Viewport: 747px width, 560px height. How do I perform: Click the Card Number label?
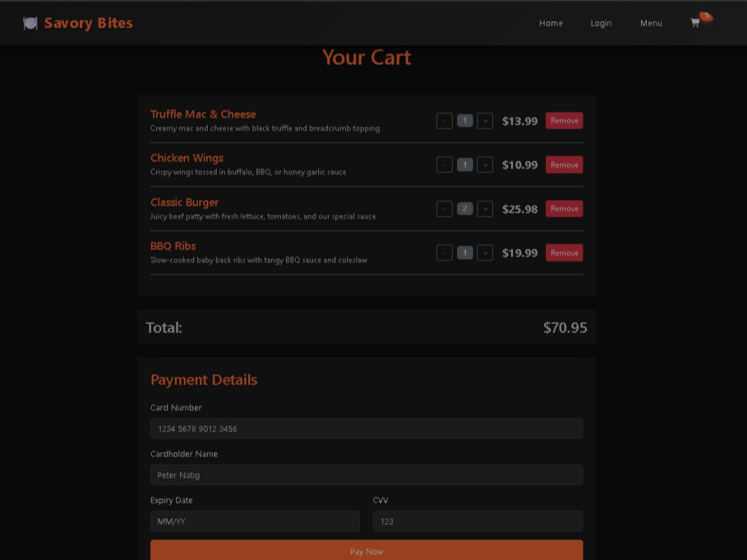176,408
